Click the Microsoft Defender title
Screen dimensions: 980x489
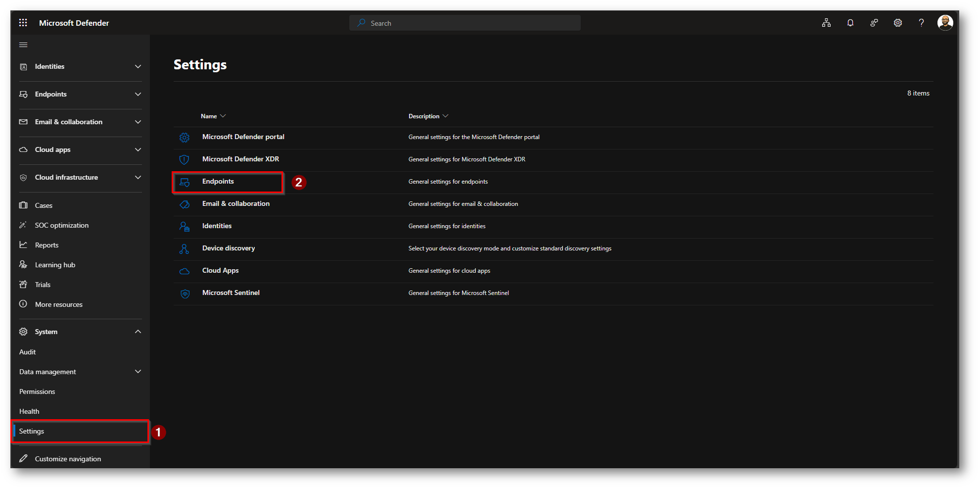pos(74,23)
